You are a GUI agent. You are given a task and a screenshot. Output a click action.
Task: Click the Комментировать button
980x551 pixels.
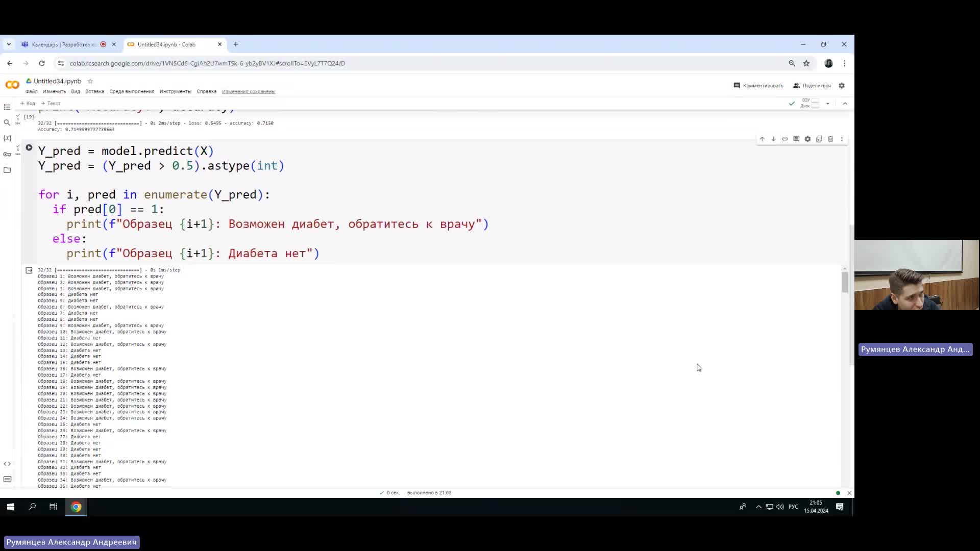758,86
